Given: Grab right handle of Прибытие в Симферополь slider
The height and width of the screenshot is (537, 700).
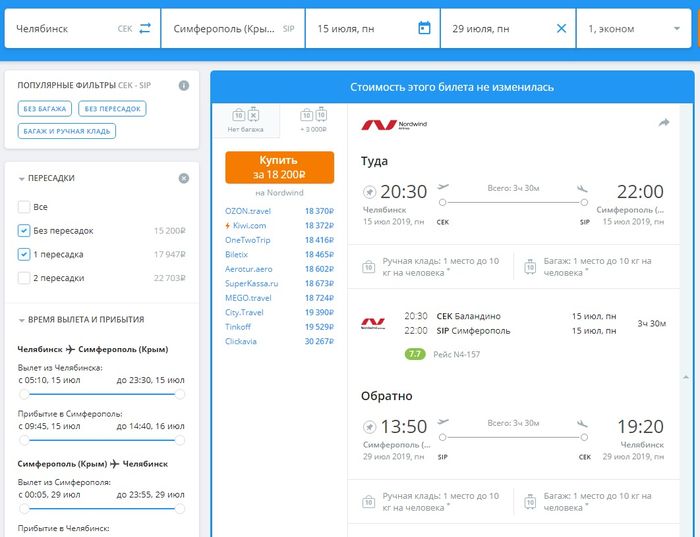Looking at the screenshot, I should point(180,440).
